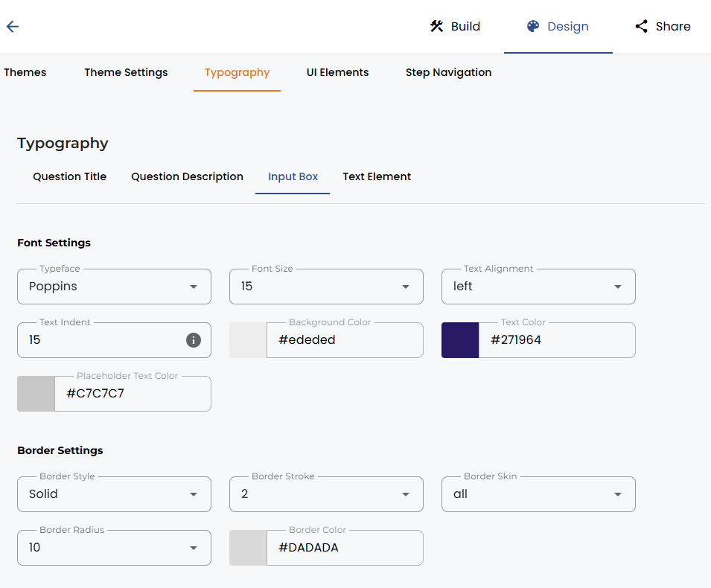Viewport: 711px width, 588px height.
Task: Go to the Text Element tab
Action: (377, 177)
